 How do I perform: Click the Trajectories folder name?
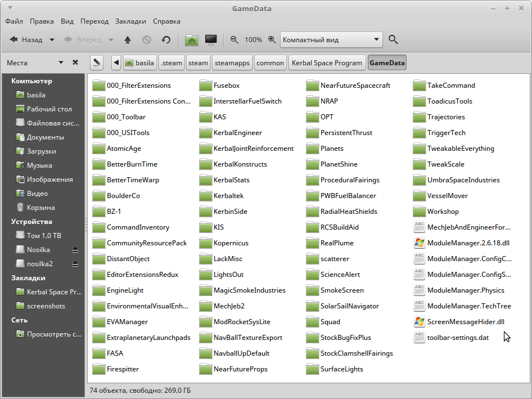[x=446, y=117]
